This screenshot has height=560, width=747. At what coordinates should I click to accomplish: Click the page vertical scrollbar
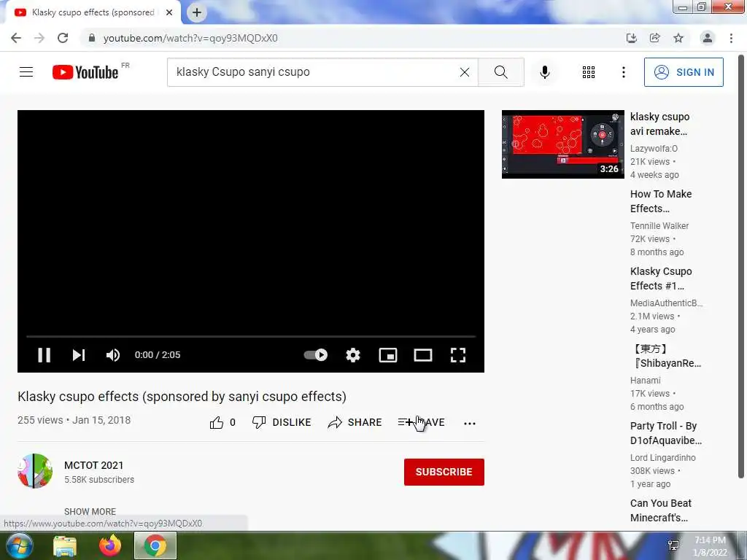coord(741,265)
